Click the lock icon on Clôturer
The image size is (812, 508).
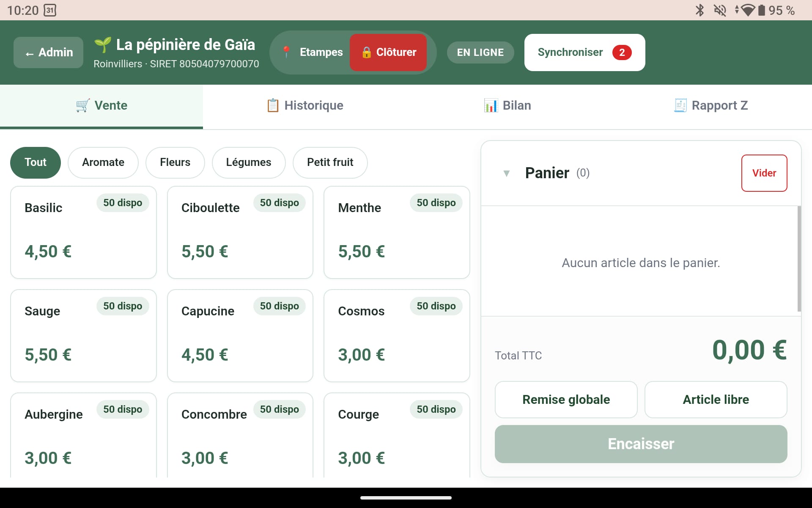[366, 52]
